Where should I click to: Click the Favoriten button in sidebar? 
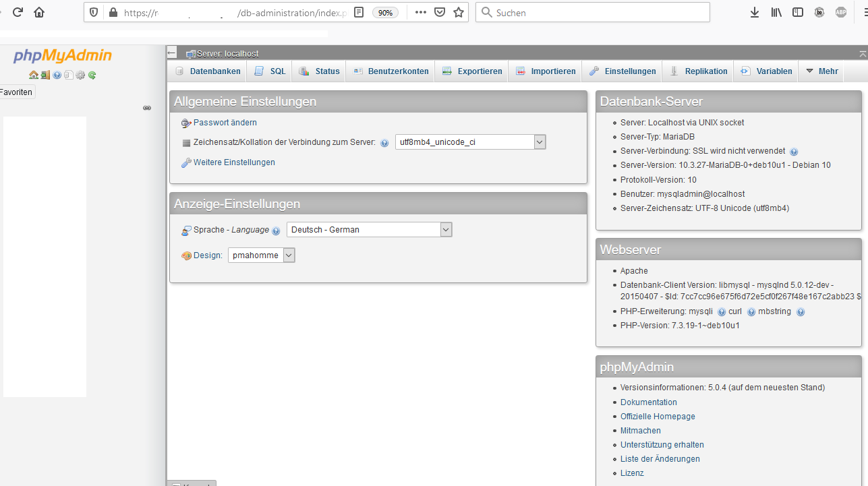(x=16, y=92)
